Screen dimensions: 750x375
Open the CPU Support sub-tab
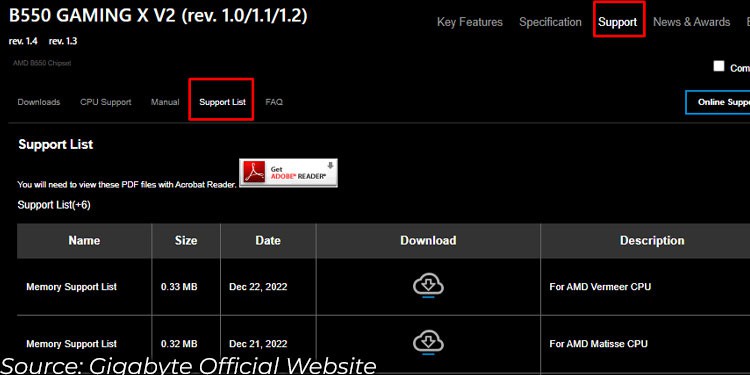(106, 102)
